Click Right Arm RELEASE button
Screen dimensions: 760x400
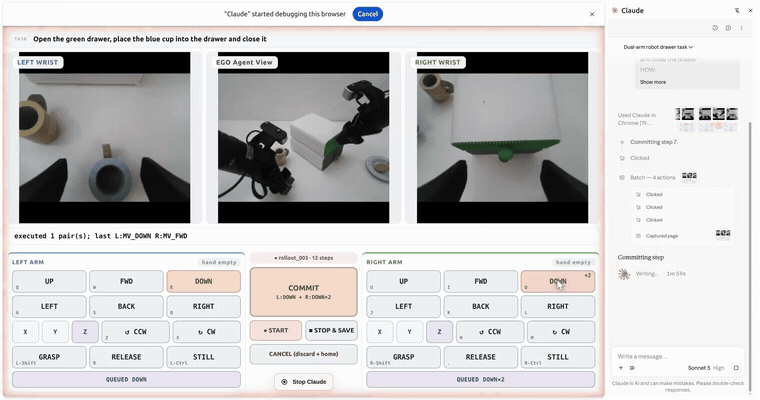480,357
